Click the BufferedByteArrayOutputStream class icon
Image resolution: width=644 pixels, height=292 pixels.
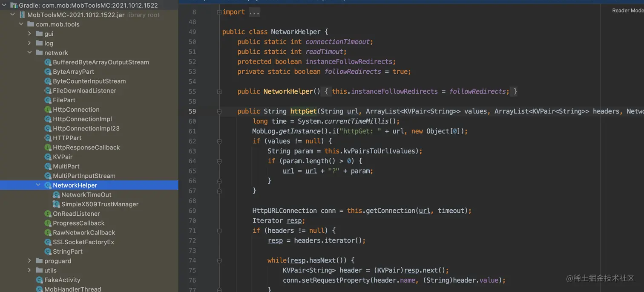(x=48, y=62)
